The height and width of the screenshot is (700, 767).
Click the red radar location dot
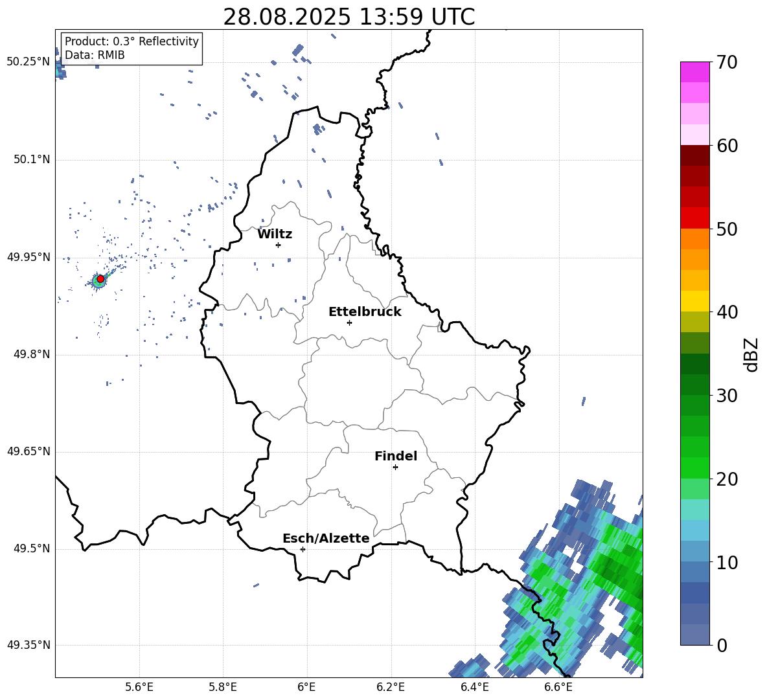point(100,278)
